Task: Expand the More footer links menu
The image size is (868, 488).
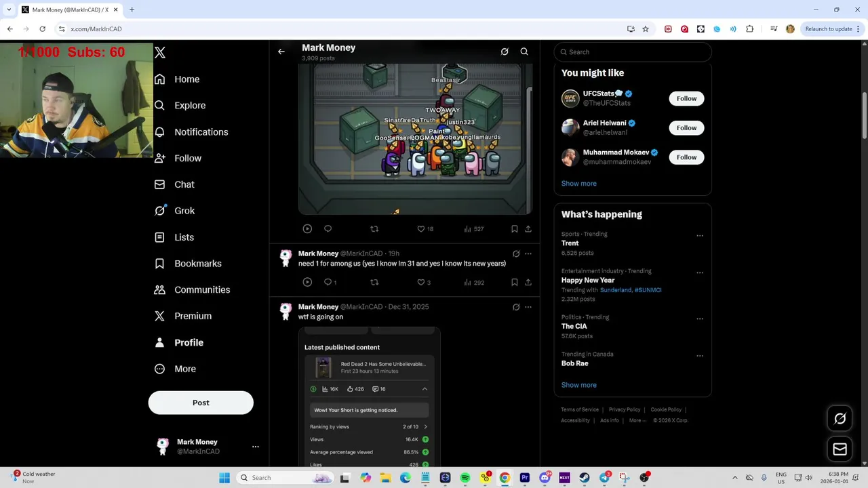Action: pos(637,420)
